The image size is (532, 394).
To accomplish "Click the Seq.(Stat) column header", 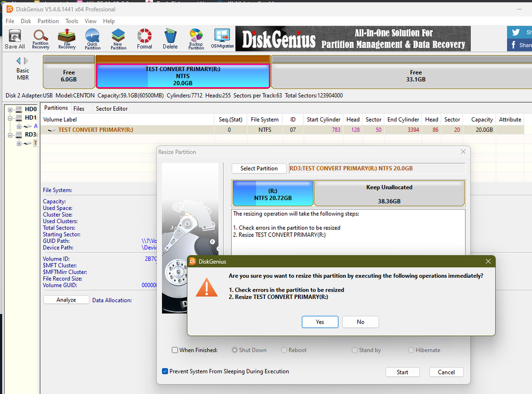I will pos(231,120).
